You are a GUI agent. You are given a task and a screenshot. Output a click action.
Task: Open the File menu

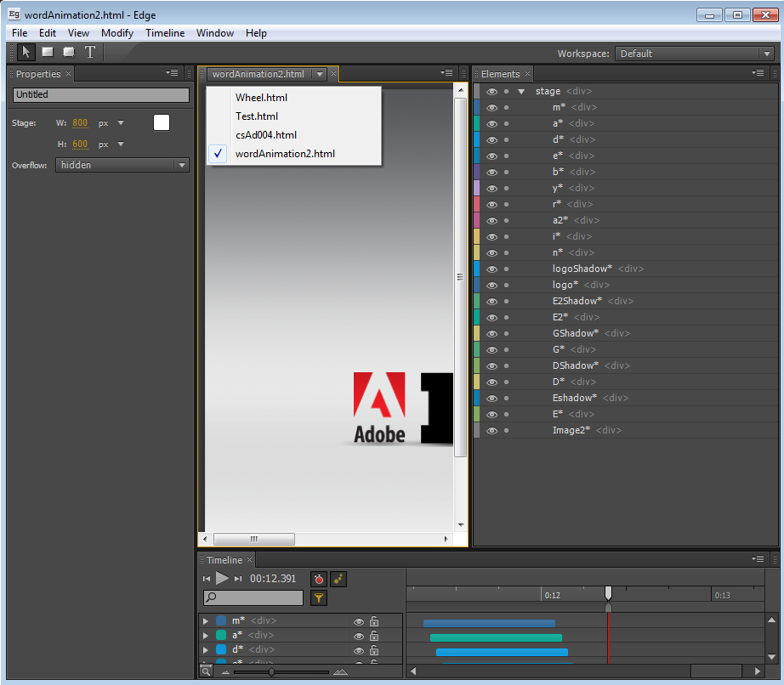20,33
